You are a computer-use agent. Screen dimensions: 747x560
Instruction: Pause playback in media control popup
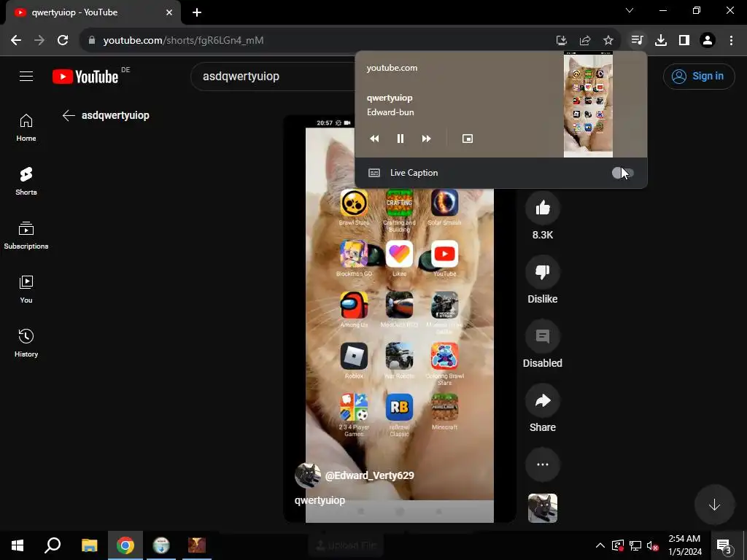400,139
